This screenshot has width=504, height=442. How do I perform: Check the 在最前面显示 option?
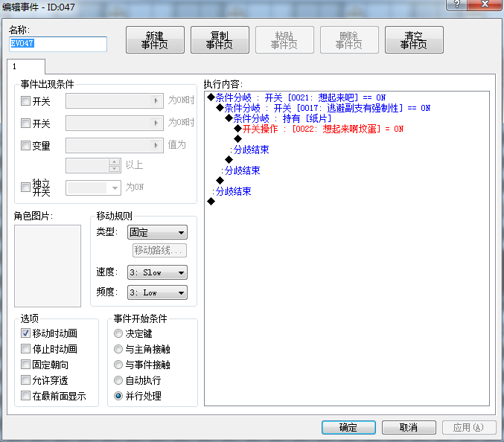pyautogui.click(x=25, y=396)
